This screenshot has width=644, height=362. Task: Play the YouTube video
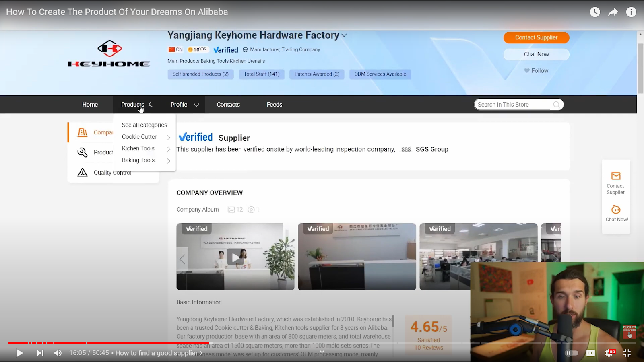coord(19,353)
